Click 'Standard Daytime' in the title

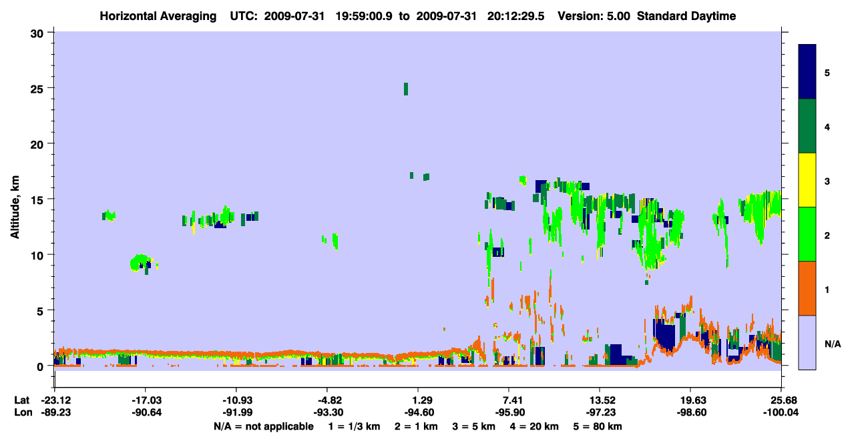coord(686,16)
